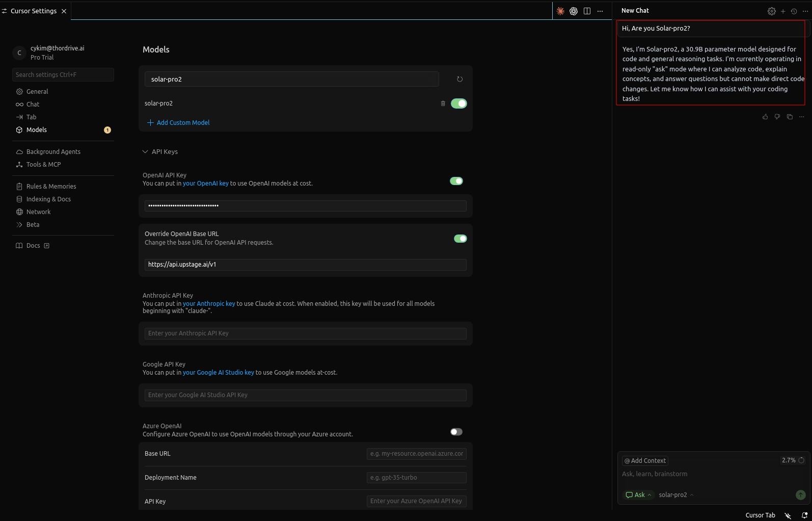
Task: Click the base URL field api.upstage.ai
Action: pos(306,265)
